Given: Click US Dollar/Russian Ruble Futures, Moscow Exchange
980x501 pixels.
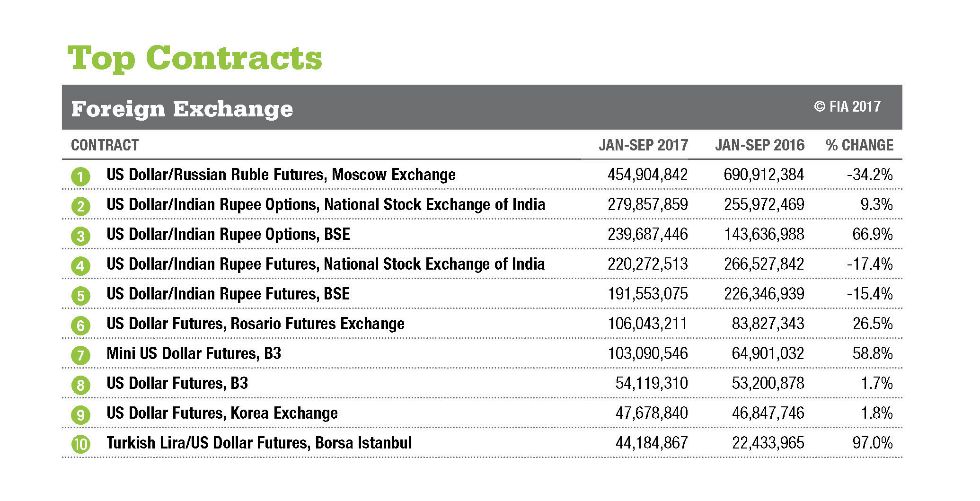Looking at the screenshot, I should click(281, 175).
